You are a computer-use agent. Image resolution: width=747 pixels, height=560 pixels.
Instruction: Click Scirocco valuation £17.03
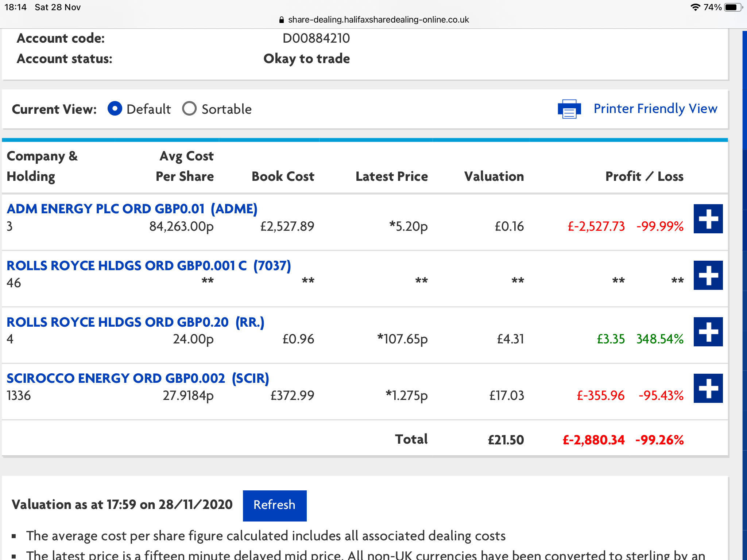click(x=507, y=396)
